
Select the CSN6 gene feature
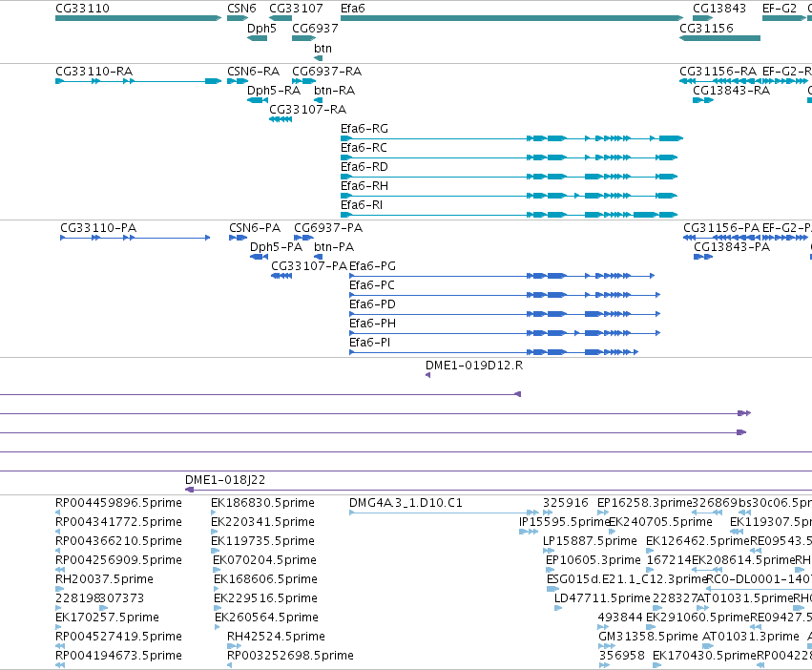click(x=238, y=18)
